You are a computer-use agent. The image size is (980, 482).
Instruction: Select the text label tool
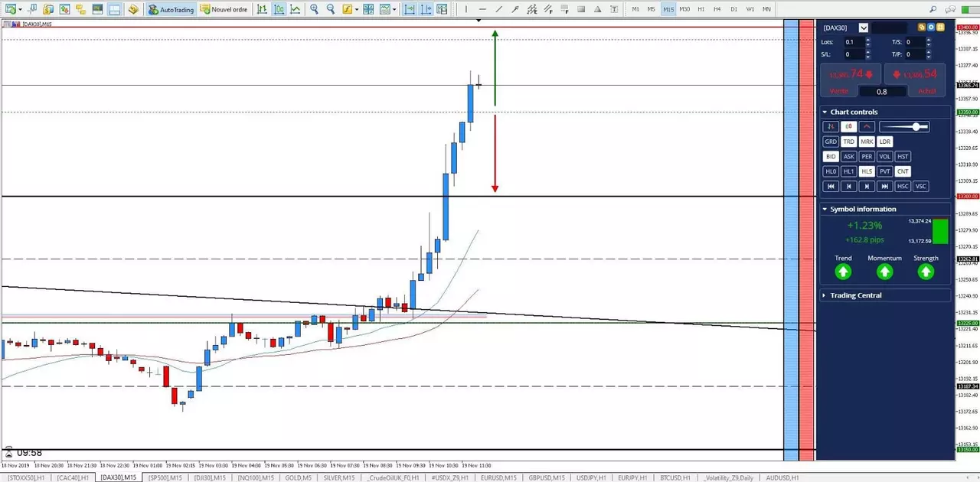point(614,9)
